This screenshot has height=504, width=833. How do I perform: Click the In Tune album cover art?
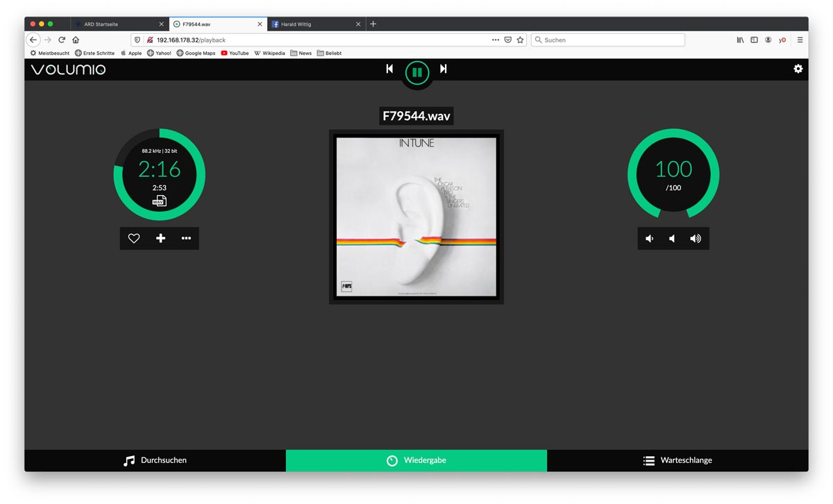416,217
